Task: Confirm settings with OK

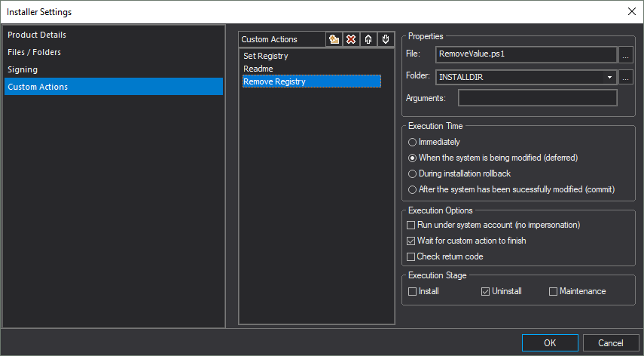Action: coord(550,343)
